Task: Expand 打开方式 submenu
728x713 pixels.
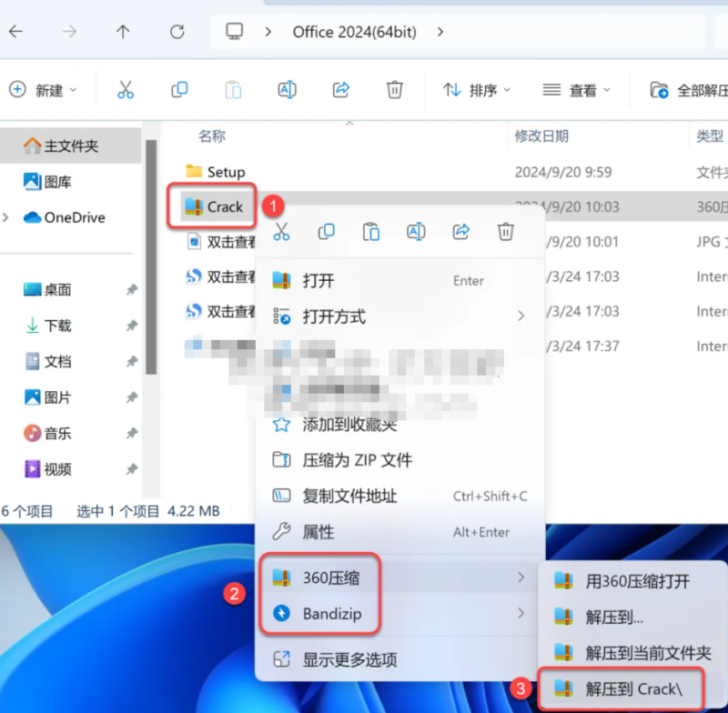Action: (399, 316)
